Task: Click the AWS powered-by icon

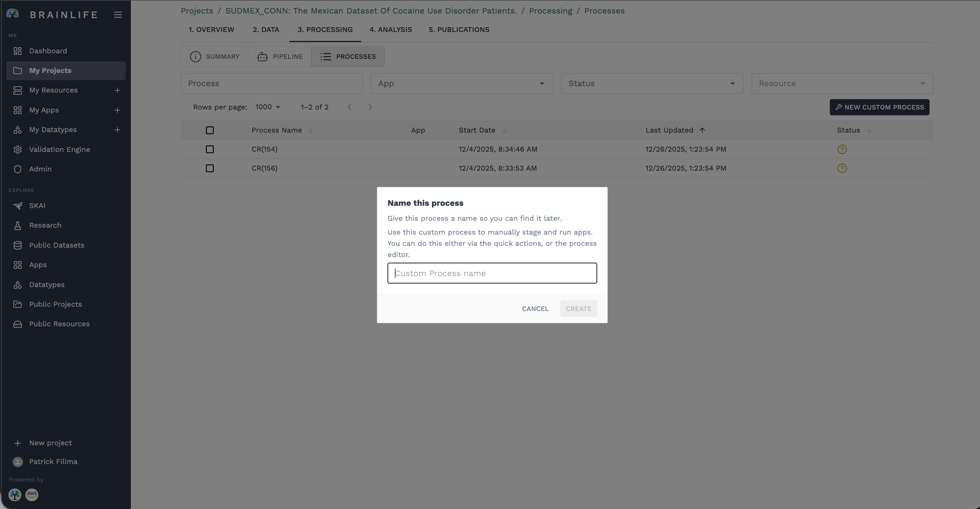Action: coord(32,495)
